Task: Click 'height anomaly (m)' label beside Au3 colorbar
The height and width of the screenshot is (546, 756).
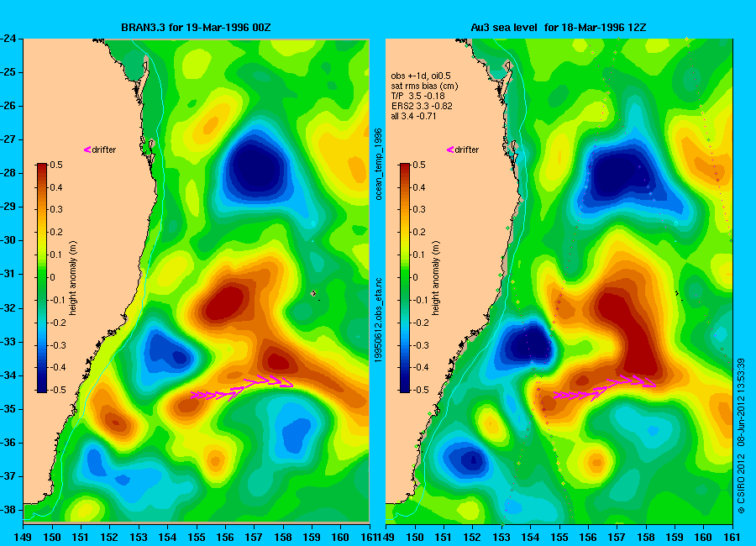Action: (436, 278)
